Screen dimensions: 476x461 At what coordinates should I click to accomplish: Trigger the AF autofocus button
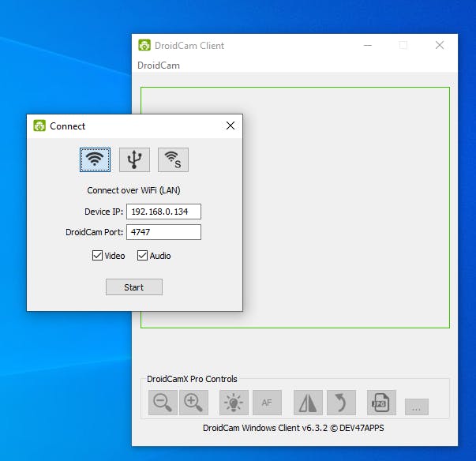click(267, 403)
